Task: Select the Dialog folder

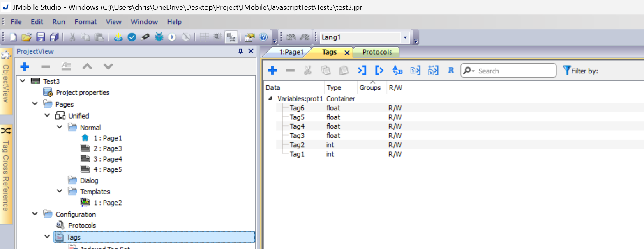Action: [89, 180]
